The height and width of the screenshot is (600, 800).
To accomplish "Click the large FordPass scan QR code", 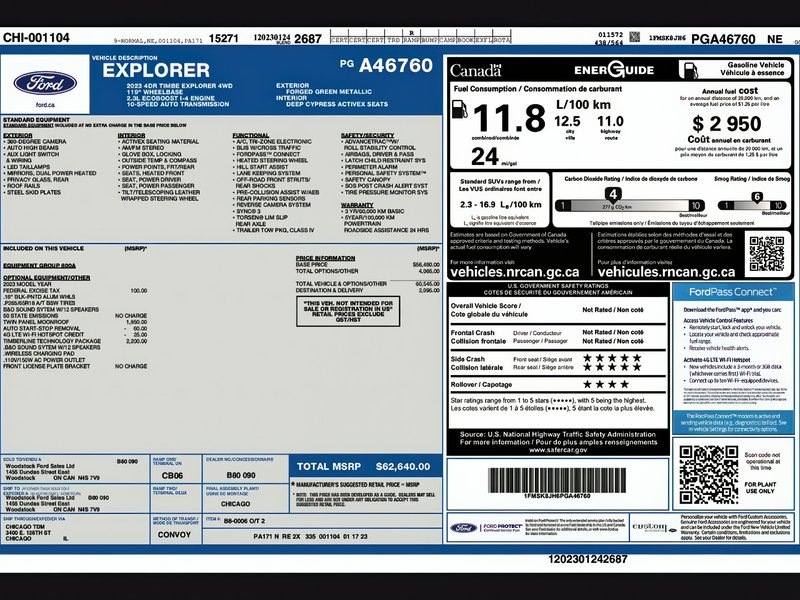I will point(709,474).
